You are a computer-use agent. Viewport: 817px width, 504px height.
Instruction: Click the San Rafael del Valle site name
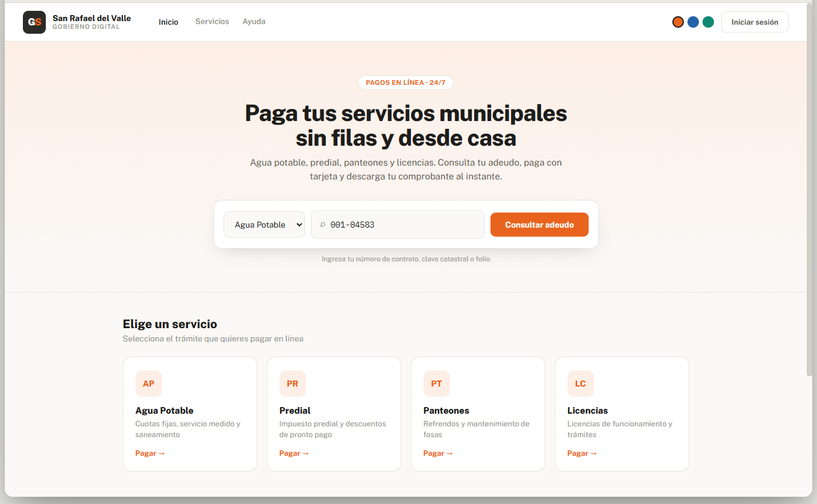(x=92, y=18)
